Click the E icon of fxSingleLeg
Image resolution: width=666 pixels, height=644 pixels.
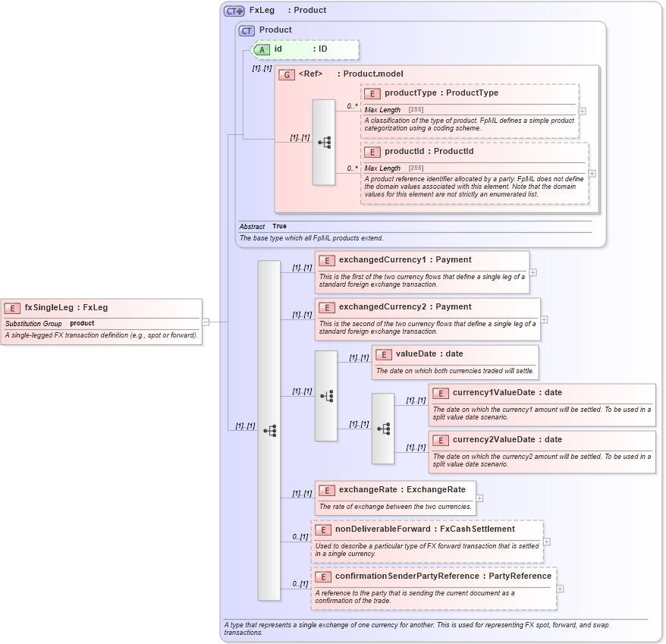tap(12, 309)
